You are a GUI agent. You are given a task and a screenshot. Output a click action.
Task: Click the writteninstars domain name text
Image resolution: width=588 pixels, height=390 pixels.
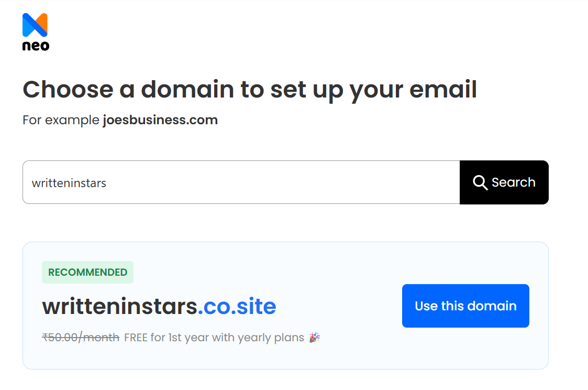point(120,306)
